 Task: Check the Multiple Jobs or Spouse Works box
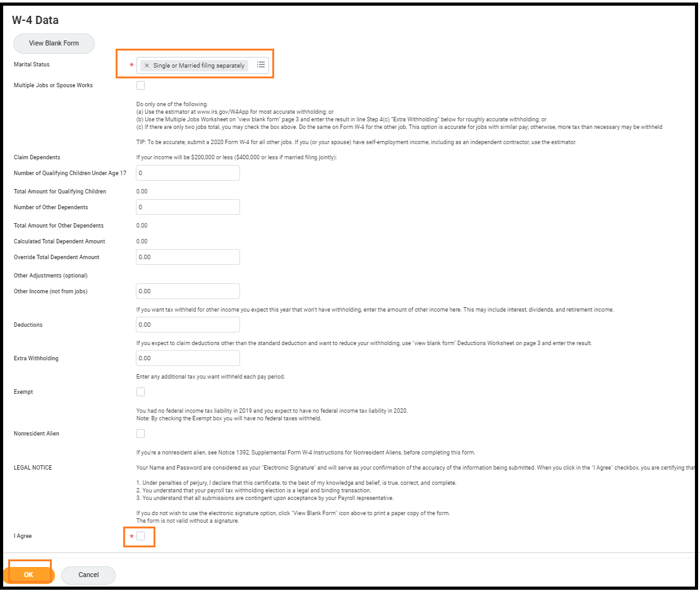[x=140, y=85]
